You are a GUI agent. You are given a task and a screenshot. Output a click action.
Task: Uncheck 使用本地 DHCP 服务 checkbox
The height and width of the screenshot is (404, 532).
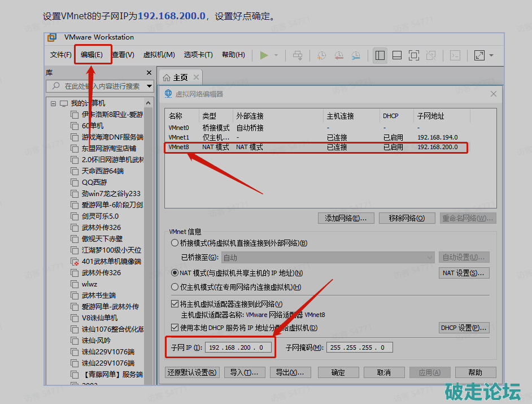tap(175, 328)
